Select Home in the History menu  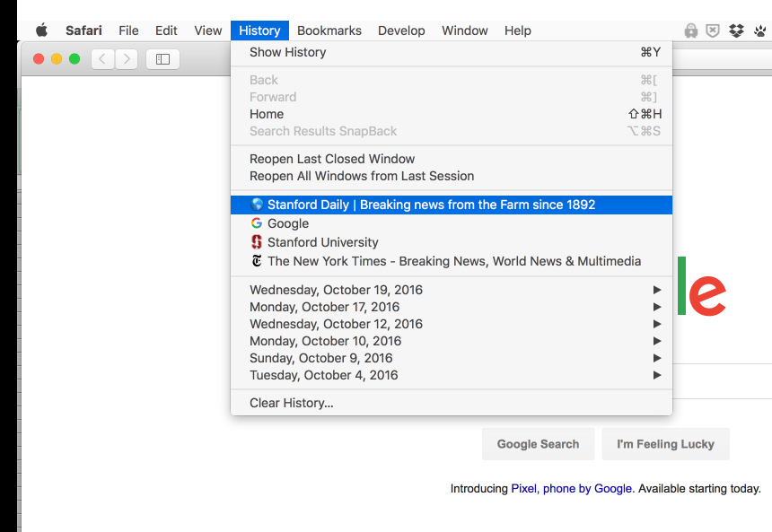(452, 114)
